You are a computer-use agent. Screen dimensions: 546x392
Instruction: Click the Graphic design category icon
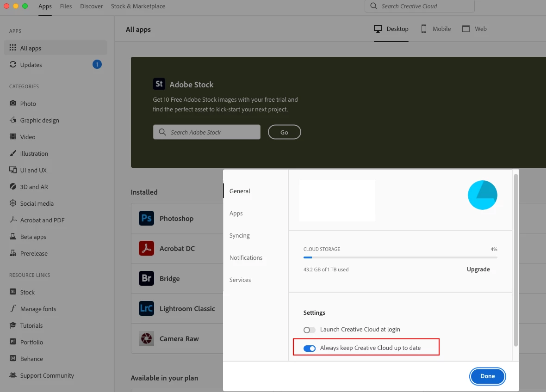coord(13,120)
